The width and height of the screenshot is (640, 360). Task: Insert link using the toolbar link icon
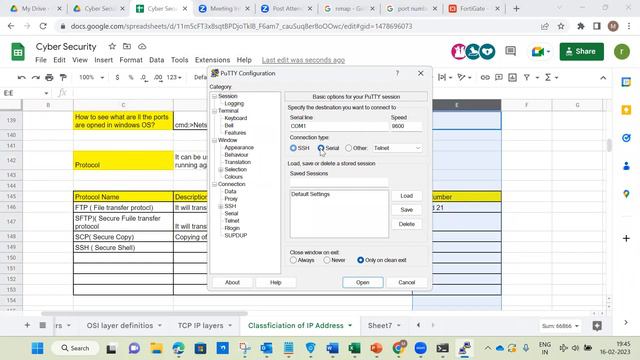[x=485, y=77]
